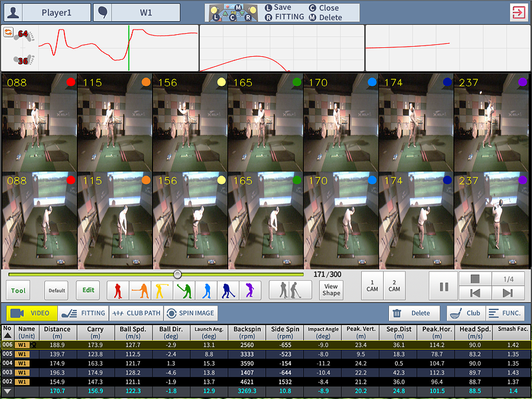Screen dimensions: 532x399
Task: Select the purple finish pose icon
Action: coord(251,290)
